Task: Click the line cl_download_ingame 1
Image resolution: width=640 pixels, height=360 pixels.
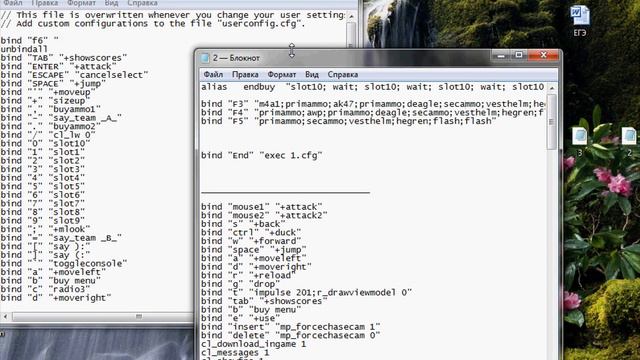Action: [x=253, y=344]
